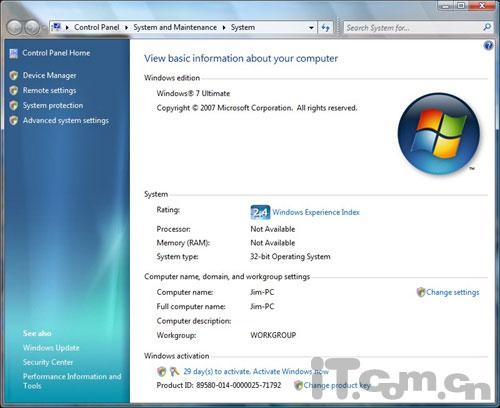Click the Windows logo orb image
500x408 pixels.
pos(439,134)
